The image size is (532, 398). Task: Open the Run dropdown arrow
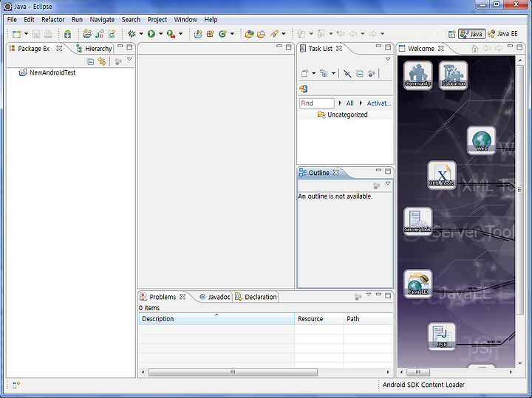pos(161,33)
